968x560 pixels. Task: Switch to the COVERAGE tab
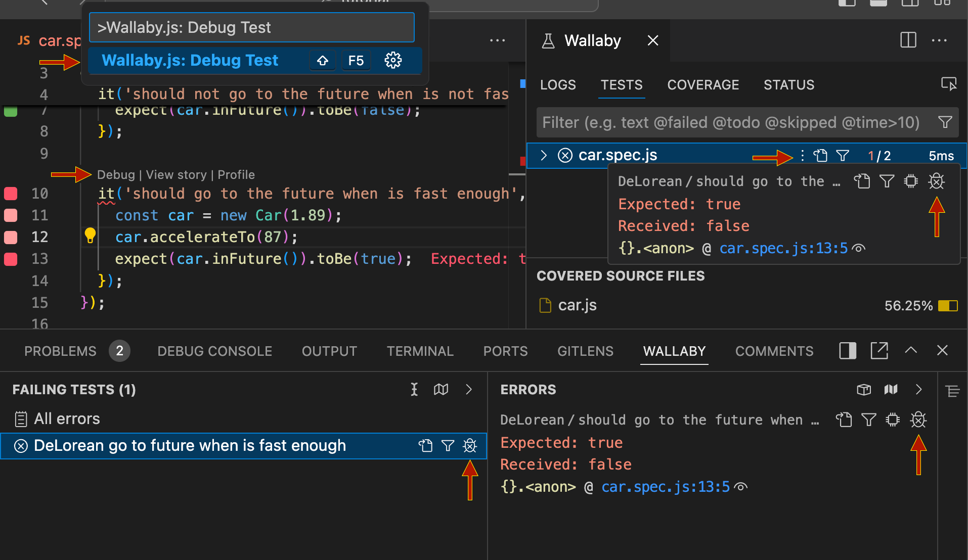(703, 85)
